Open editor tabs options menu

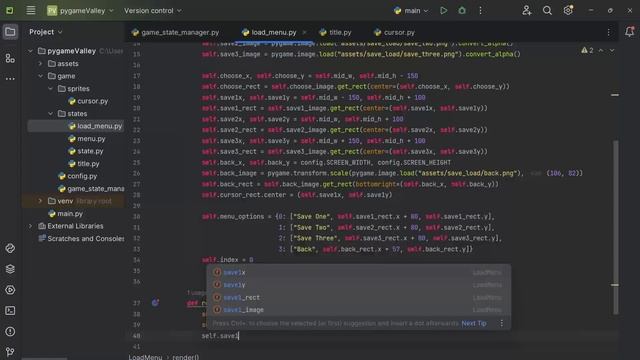[609, 32]
